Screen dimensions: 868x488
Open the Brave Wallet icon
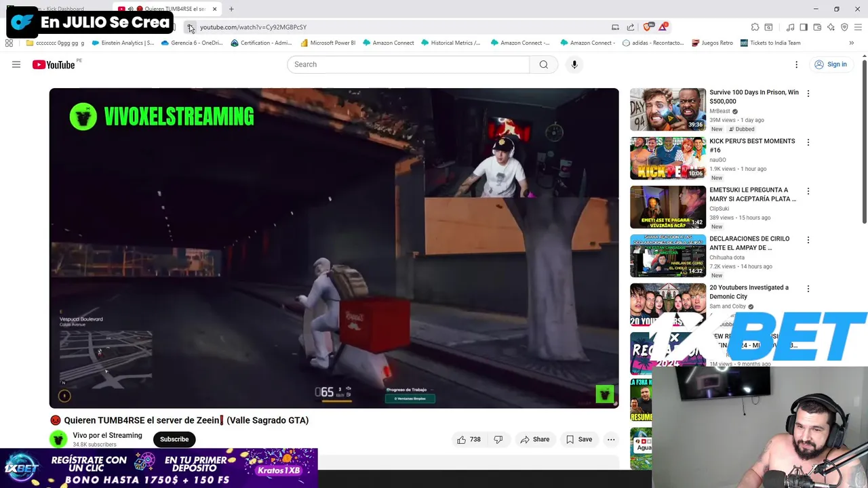817,27
